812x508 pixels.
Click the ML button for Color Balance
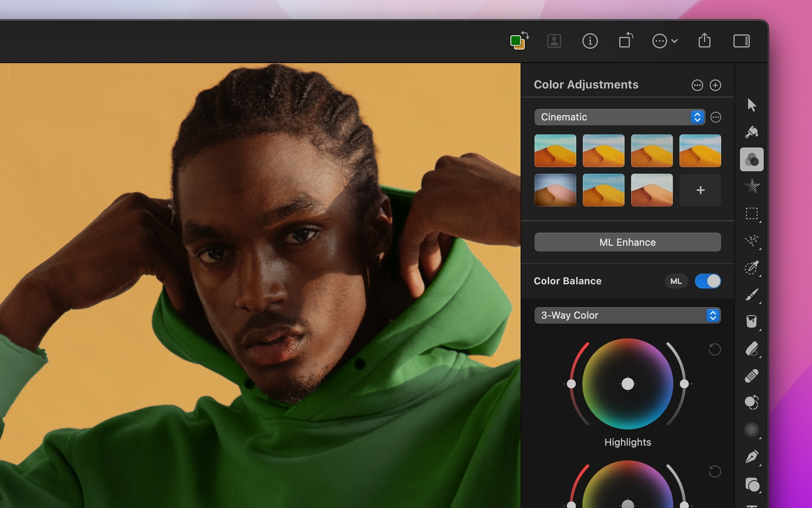tap(676, 281)
